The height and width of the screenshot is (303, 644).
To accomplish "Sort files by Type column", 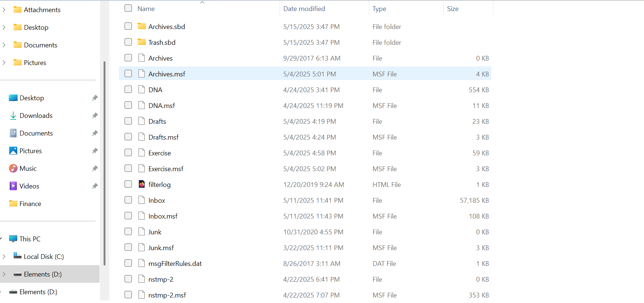I will [379, 9].
